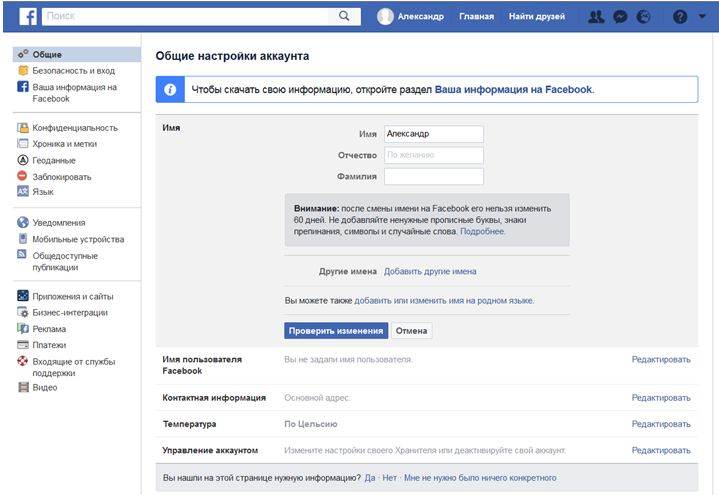Click the card icon beside Платежи

click(x=23, y=344)
